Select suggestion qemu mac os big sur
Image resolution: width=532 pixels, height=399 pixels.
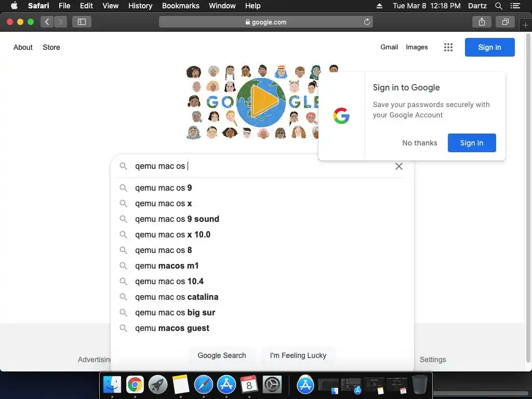click(261, 312)
